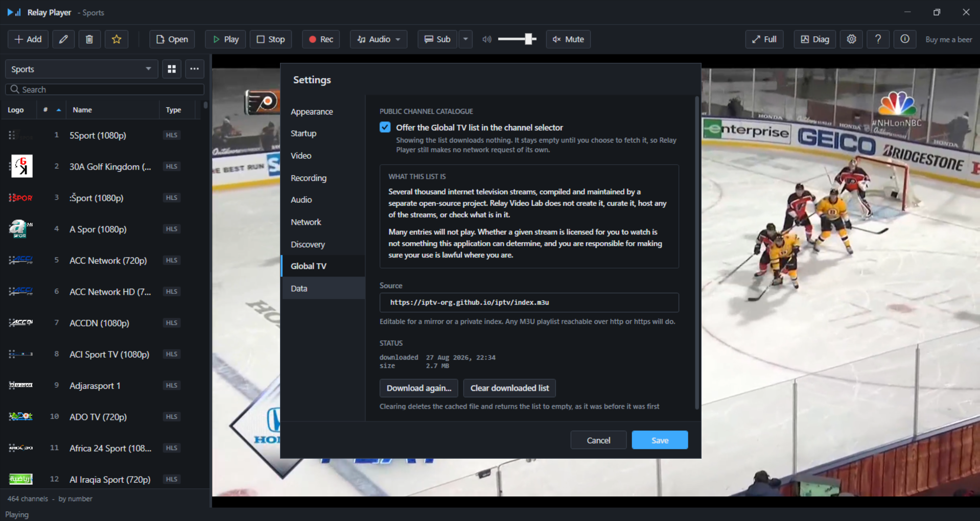980x521 pixels.
Task: Edit the Source URL field
Action: click(529, 302)
